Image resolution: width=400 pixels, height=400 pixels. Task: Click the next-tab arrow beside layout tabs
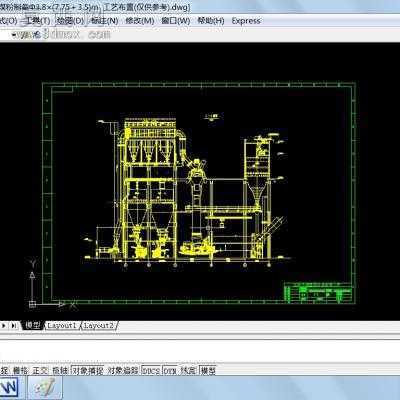(4, 325)
